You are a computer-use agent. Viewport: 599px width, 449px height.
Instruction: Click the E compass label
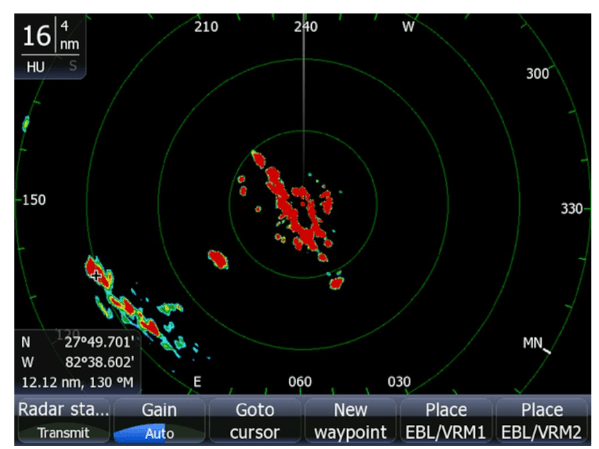point(197,382)
